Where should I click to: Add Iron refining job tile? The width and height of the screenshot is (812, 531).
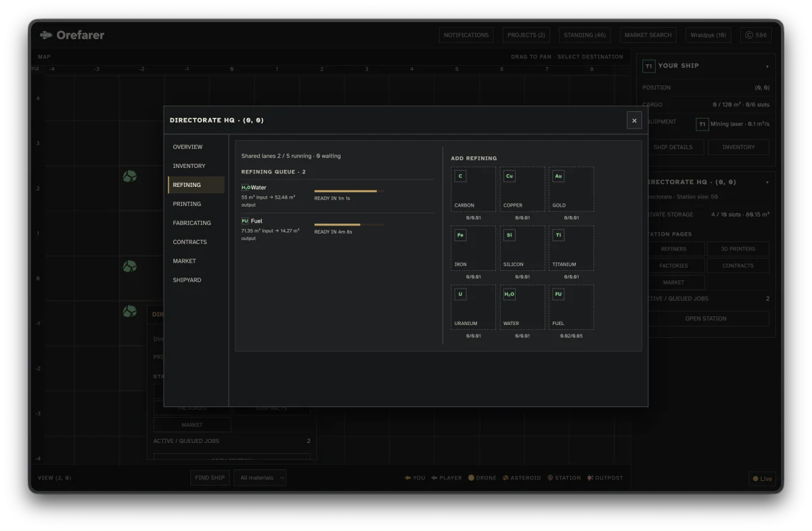point(473,249)
